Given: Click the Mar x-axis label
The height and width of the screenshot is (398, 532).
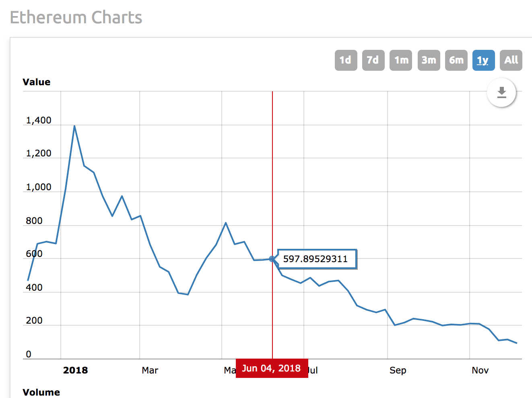Looking at the screenshot, I should pyautogui.click(x=150, y=370).
